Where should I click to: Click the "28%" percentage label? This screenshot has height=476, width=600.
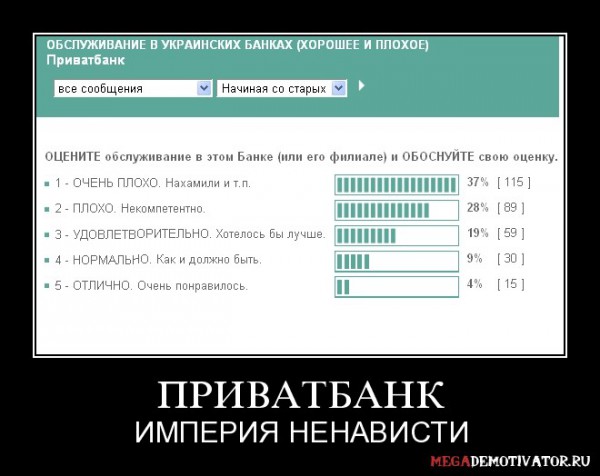click(x=478, y=208)
